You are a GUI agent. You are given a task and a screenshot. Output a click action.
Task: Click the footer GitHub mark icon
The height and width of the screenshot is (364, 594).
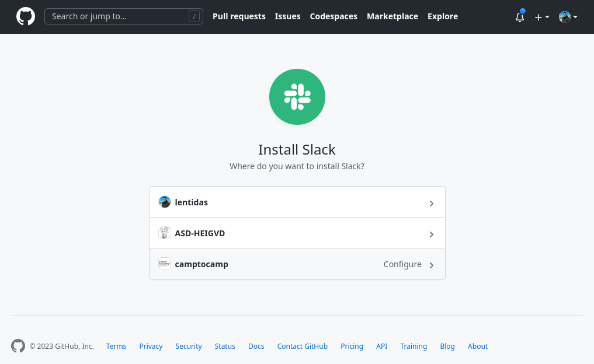(18, 346)
